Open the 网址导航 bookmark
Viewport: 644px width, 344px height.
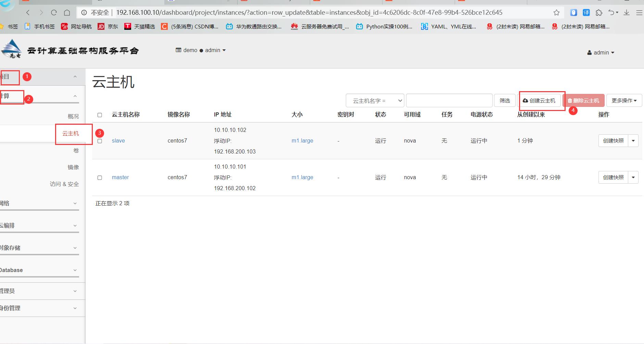(x=76, y=26)
